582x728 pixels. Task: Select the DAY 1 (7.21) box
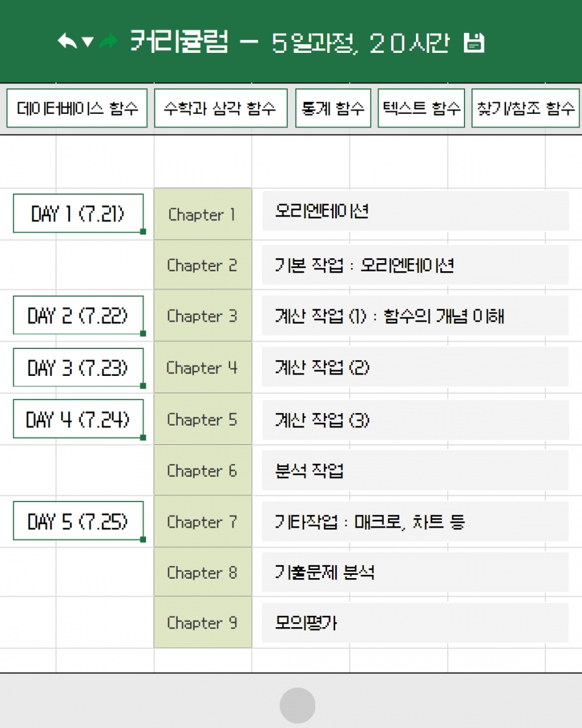78,213
